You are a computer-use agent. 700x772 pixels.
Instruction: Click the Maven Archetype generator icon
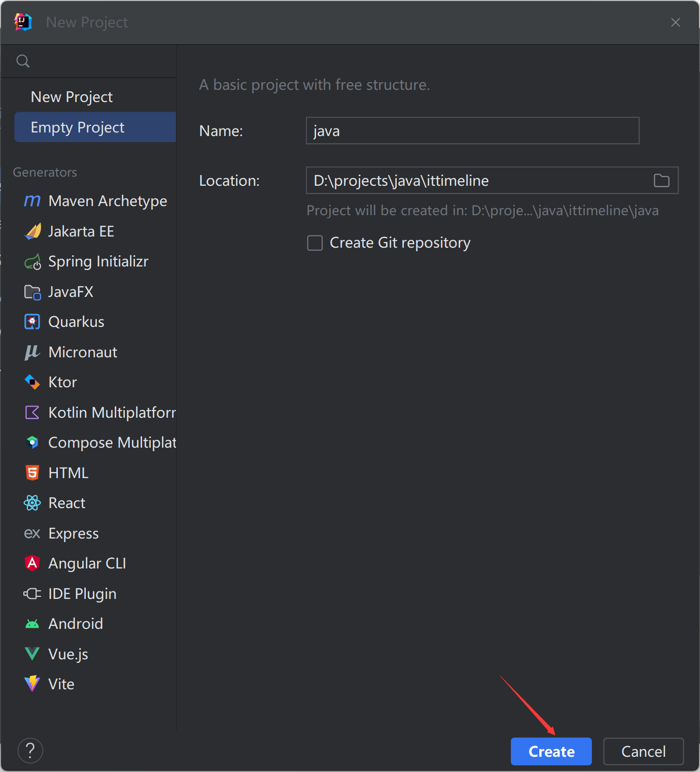point(32,201)
